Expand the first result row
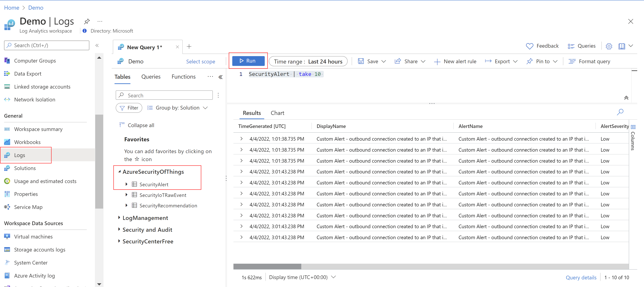Viewport: 644px width, 287px height. pos(242,139)
